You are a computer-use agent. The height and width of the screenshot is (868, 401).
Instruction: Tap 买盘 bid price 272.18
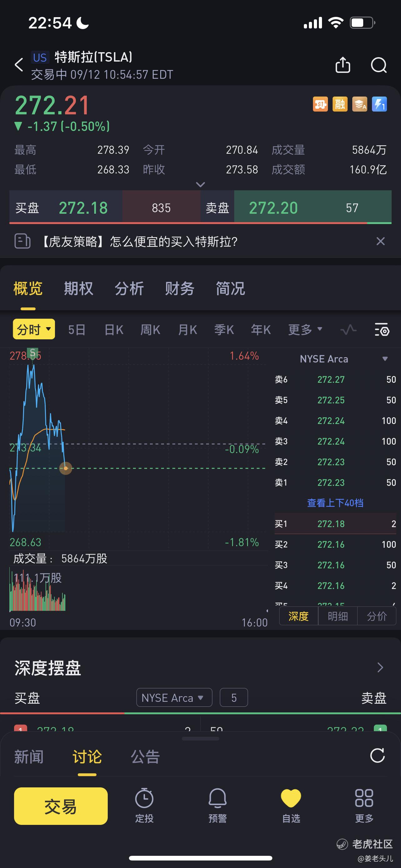[x=83, y=207]
